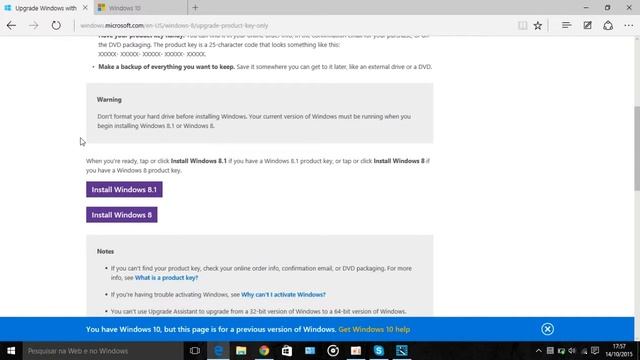
Task: Open reading view in Edge
Action: coord(522,25)
